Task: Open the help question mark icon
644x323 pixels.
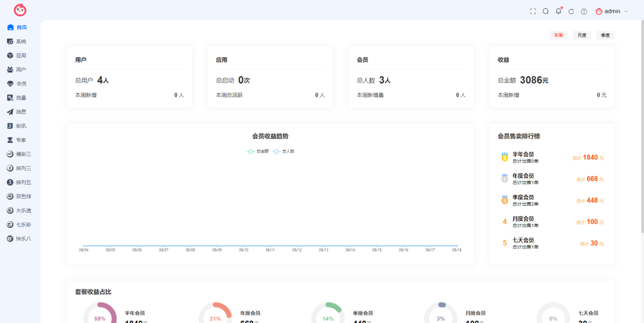Action: [x=583, y=12]
